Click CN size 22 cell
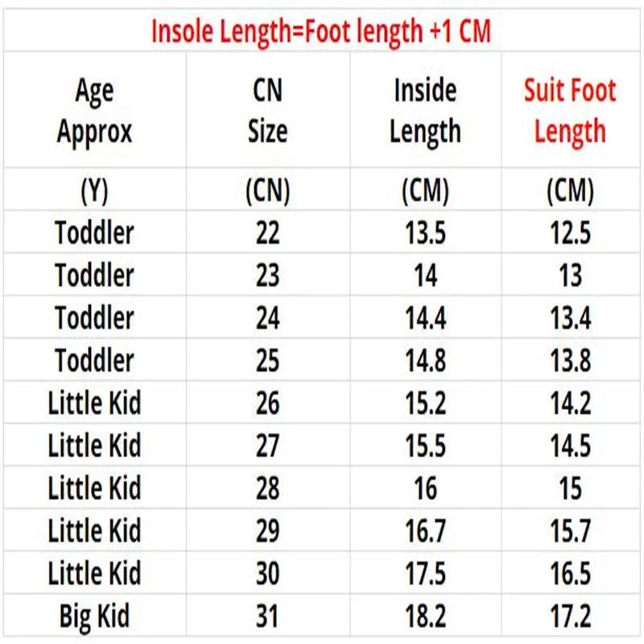 coord(267,233)
